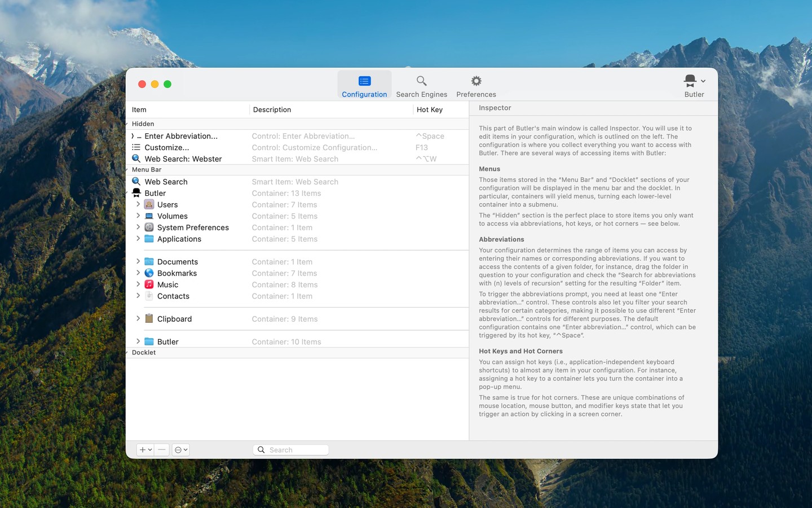The height and width of the screenshot is (508, 812).
Task: Click the Web Search: Webster magnifier icon
Action: coord(136,159)
